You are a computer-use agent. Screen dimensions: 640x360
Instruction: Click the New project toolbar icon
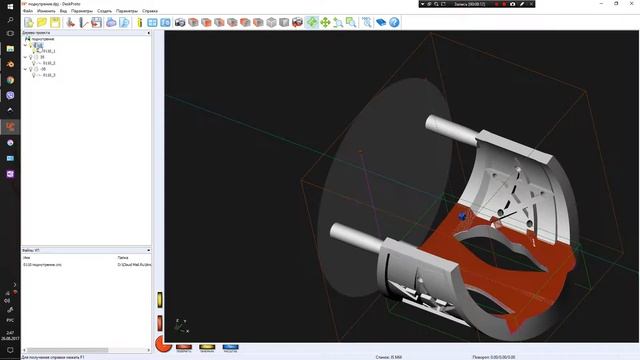29,22
